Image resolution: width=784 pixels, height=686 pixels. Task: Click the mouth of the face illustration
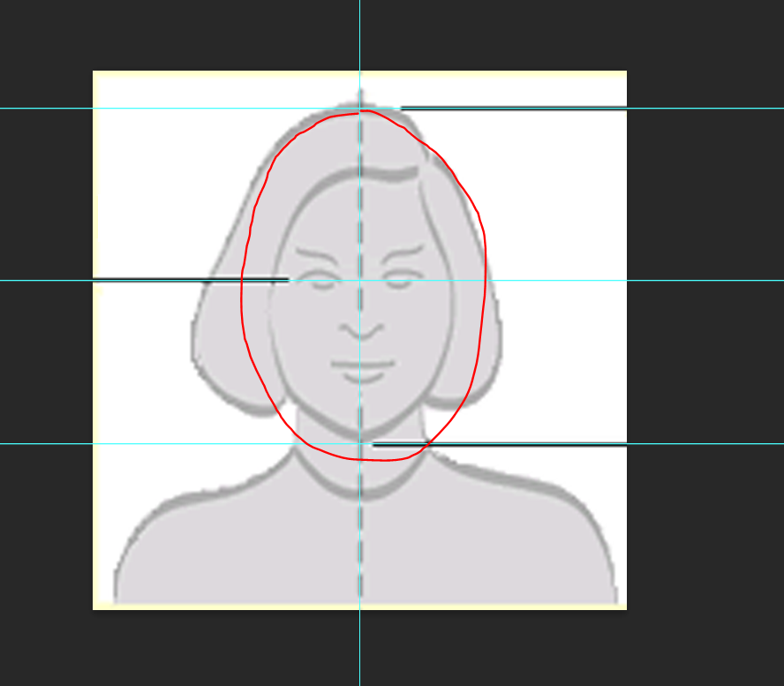click(363, 371)
